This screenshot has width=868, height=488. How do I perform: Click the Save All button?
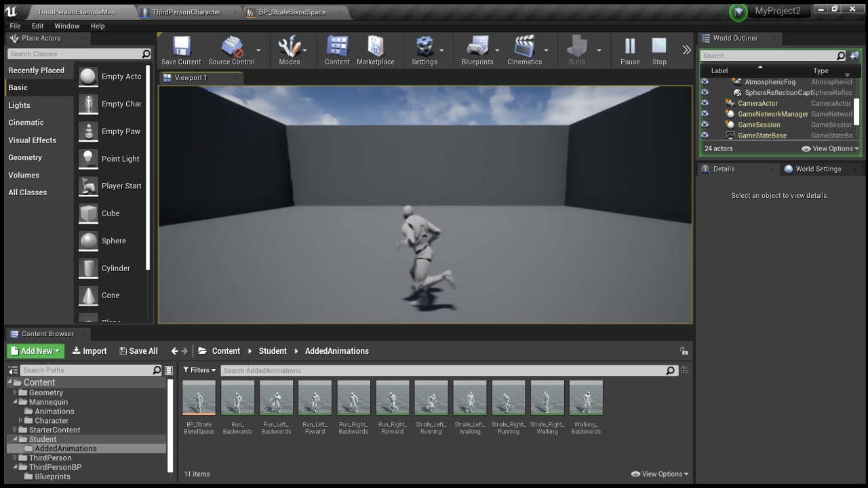pyautogui.click(x=138, y=351)
